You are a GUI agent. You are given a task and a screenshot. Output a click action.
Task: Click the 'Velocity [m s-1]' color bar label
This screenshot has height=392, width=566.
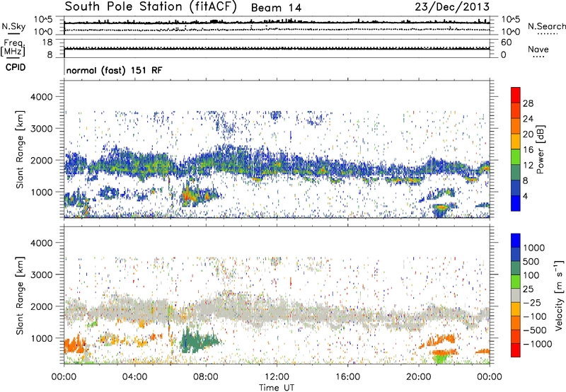559,296
